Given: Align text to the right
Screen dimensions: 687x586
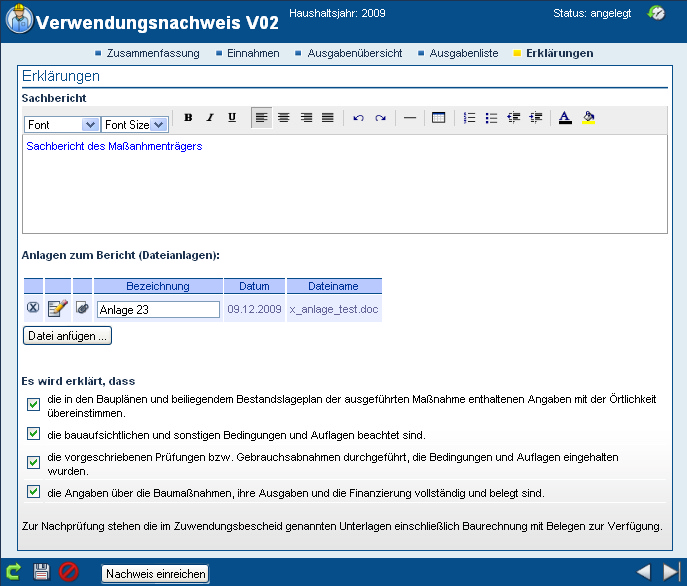Looking at the screenshot, I should (306, 117).
